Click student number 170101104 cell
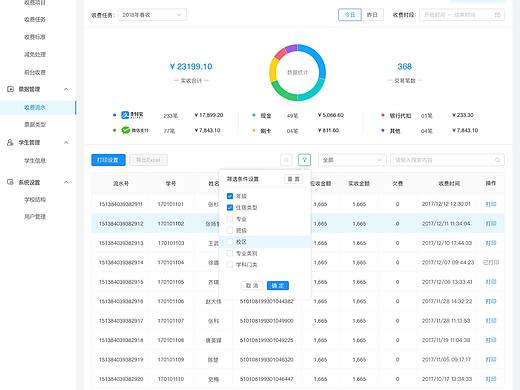 pyautogui.click(x=171, y=262)
